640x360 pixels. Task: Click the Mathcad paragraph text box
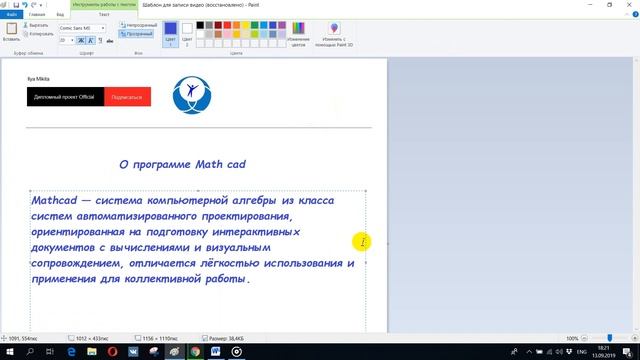(198, 261)
